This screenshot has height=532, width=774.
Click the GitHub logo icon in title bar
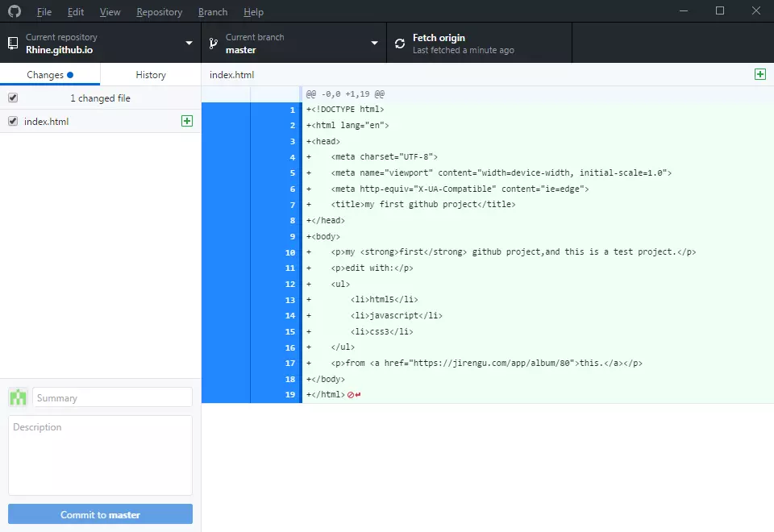[15, 11]
